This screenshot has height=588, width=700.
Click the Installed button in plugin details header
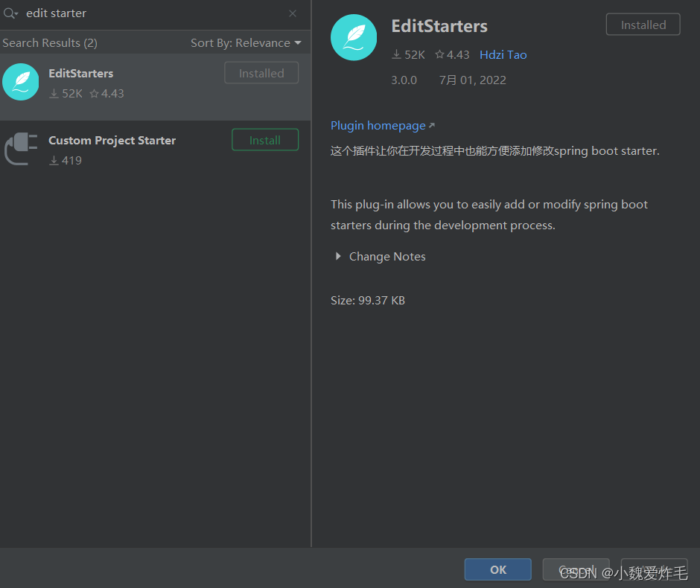point(643,25)
